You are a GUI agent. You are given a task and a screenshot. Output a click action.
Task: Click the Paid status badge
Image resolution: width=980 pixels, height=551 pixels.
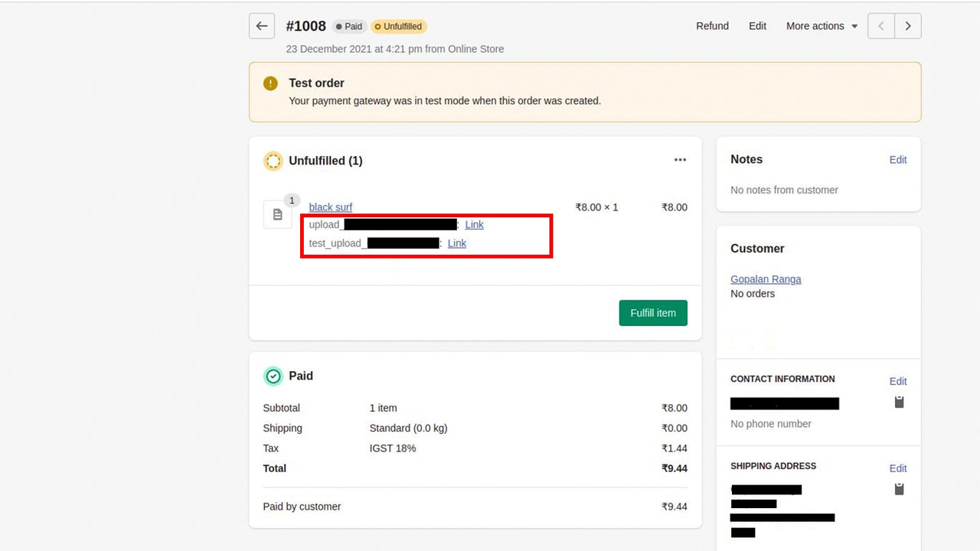point(349,26)
